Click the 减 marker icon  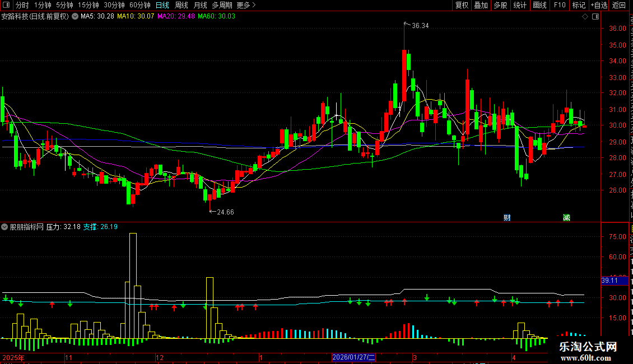(x=566, y=217)
